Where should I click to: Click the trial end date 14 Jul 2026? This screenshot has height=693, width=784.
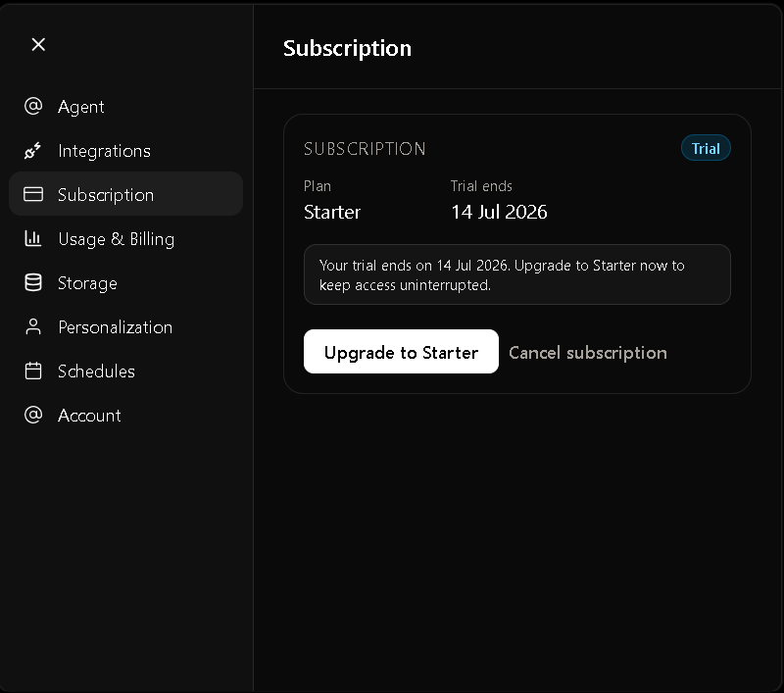499,212
